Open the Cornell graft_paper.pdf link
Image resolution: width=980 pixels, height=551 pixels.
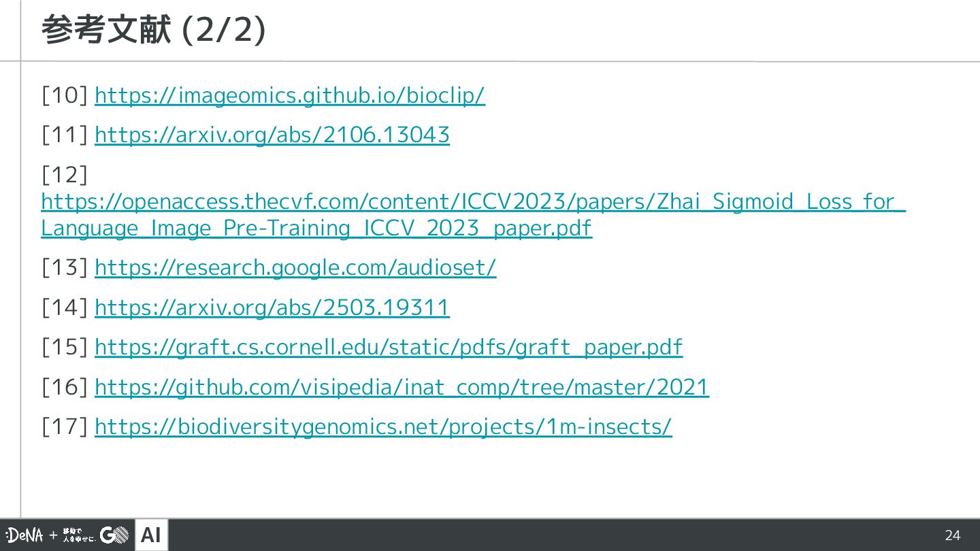[389, 348]
